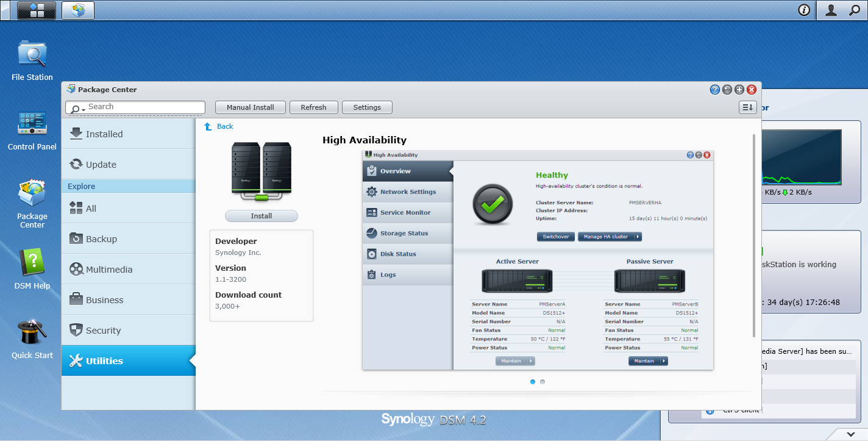This screenshot has height=441, width=868.
Task: Launch File Station from the desktop
Action: [32, 60]
